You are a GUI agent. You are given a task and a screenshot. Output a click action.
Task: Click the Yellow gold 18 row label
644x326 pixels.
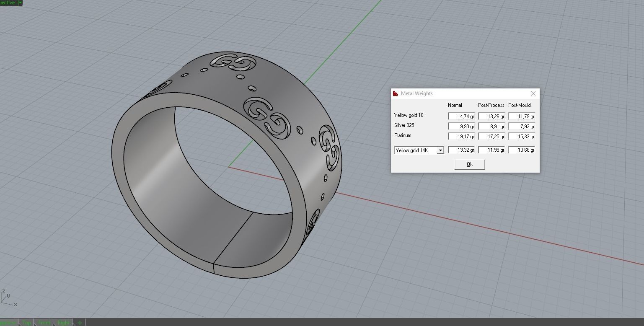tap(409, 115)
